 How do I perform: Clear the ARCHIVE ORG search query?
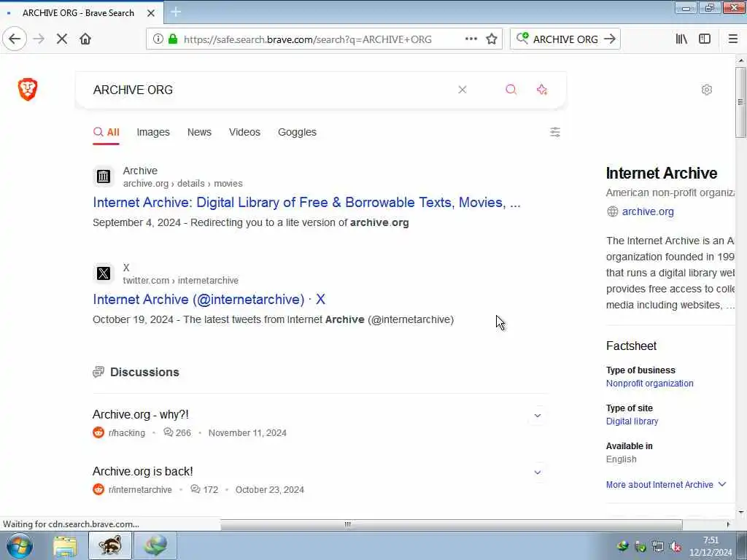pos(462,90)
